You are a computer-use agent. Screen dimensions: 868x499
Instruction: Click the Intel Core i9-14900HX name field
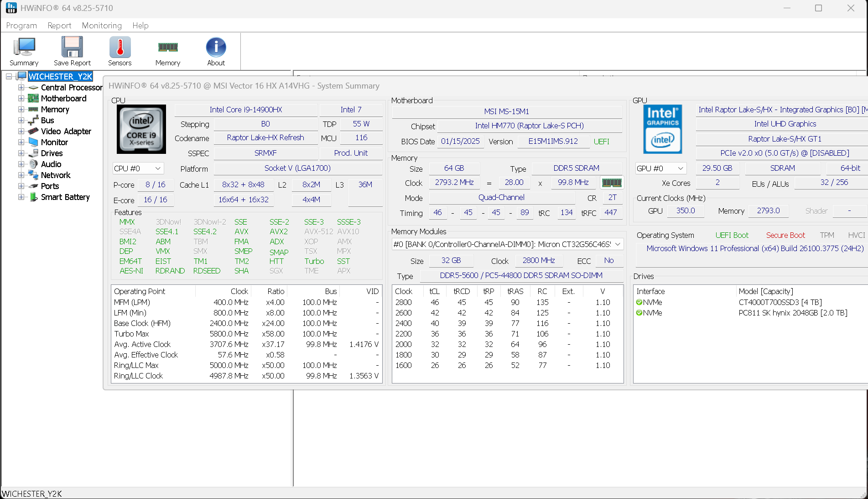pyautogui.click(x=246, y=110)
